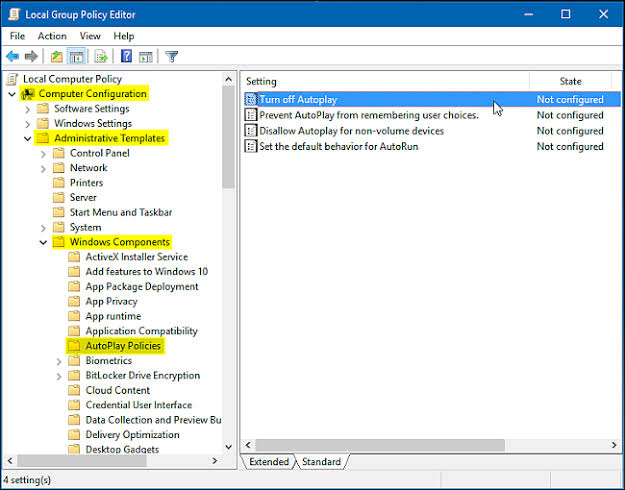Click the Forward arrow in toolbar

click(32, 56)
